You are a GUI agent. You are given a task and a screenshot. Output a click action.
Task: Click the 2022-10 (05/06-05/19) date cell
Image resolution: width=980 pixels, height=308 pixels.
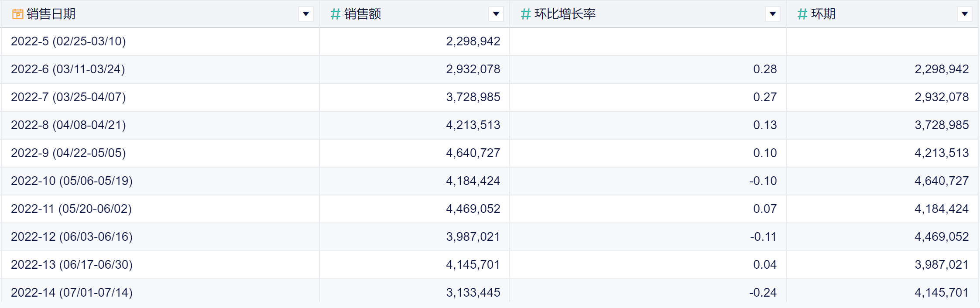(72, 181)
